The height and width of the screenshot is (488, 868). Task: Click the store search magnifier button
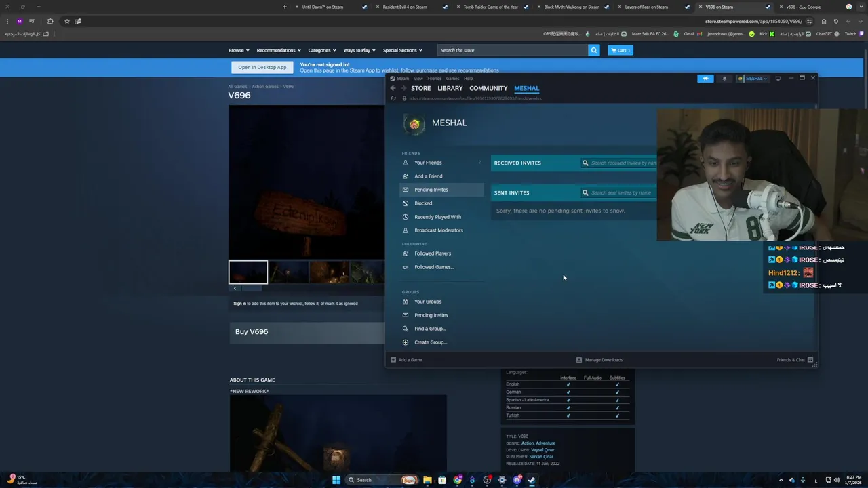point(593,50)
